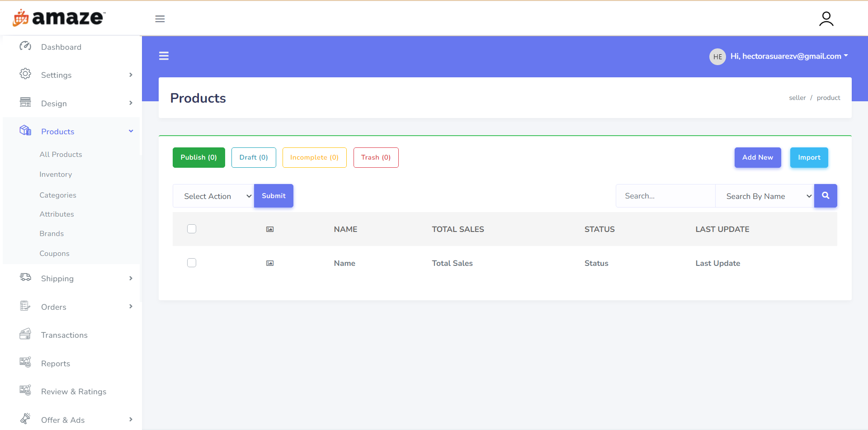Click the product breadcrumb link
868x430 pixels.
pyautogui.click(x=828, y=98)
